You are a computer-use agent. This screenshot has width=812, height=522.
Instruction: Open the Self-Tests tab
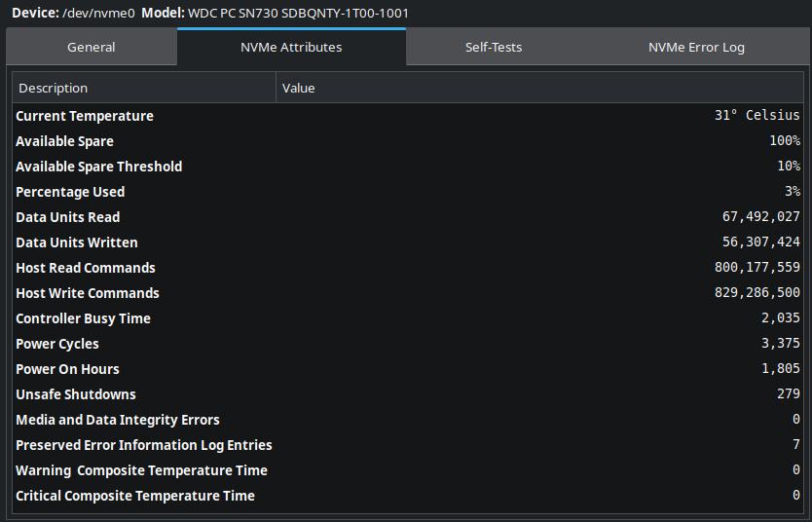[494, 47]
